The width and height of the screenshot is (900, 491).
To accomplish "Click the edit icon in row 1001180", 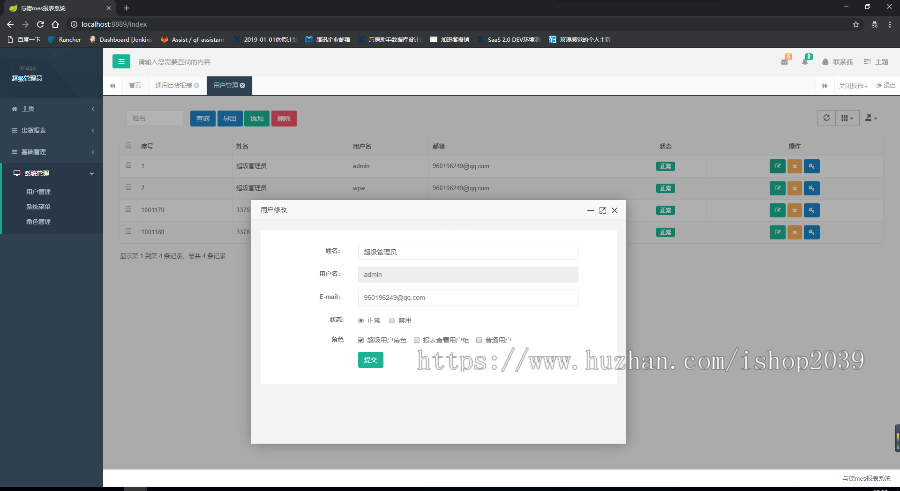I will [777, 232].
